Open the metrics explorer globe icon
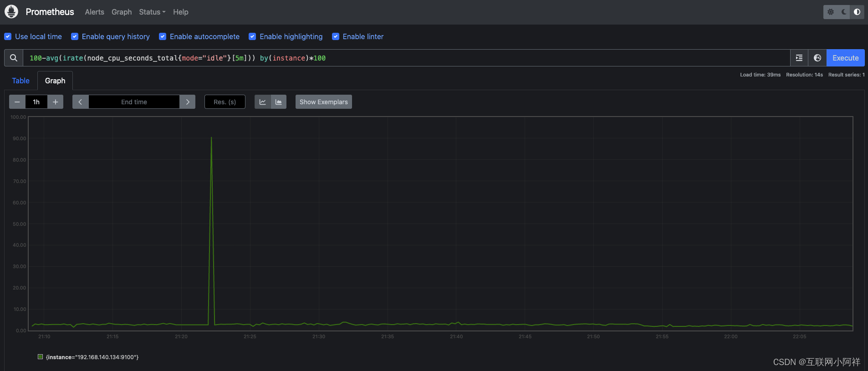Screen dimensions: 868x371 click(817, 58)
